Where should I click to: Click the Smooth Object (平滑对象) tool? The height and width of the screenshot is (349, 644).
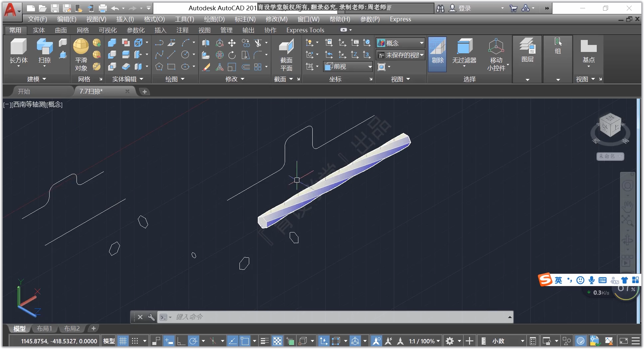point(81,54)
